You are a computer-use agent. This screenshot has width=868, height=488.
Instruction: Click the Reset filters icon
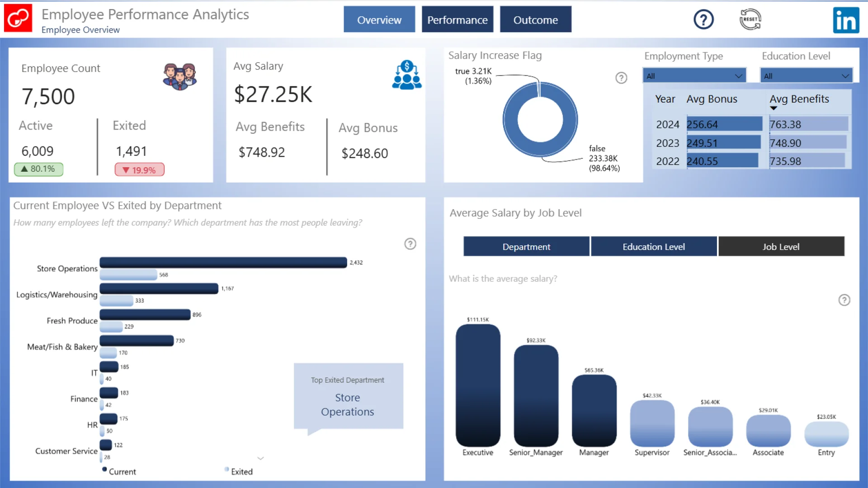[750, 20]
